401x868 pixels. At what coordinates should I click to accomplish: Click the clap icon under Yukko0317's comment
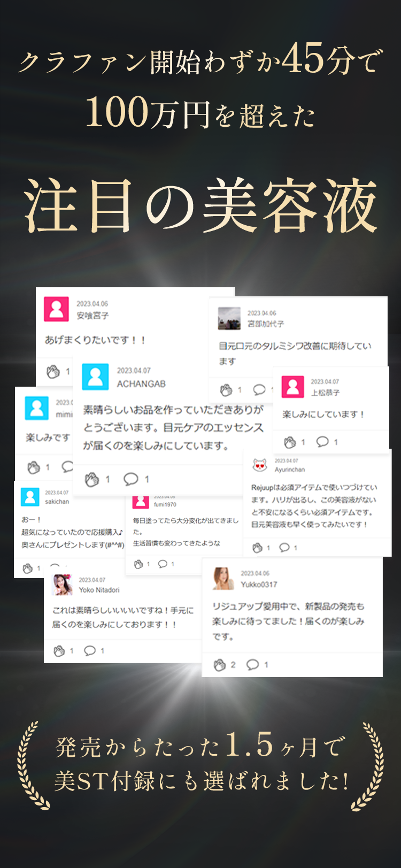(219, 665)
